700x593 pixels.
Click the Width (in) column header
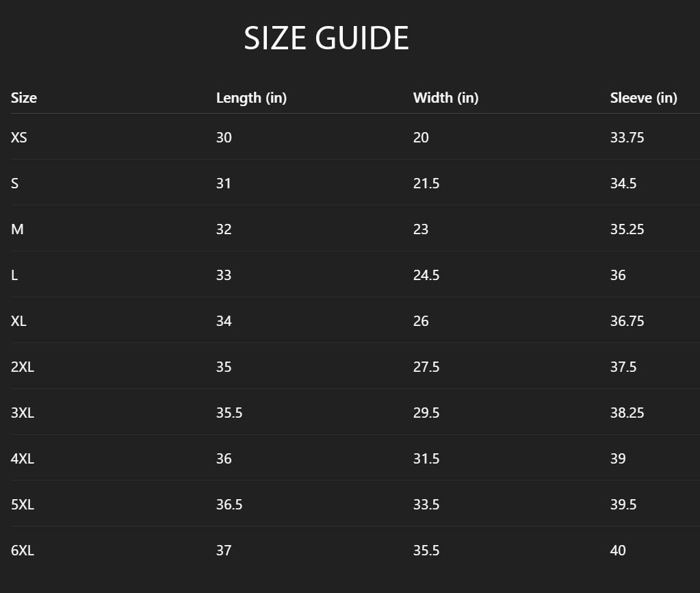click(x=445, y=98)
